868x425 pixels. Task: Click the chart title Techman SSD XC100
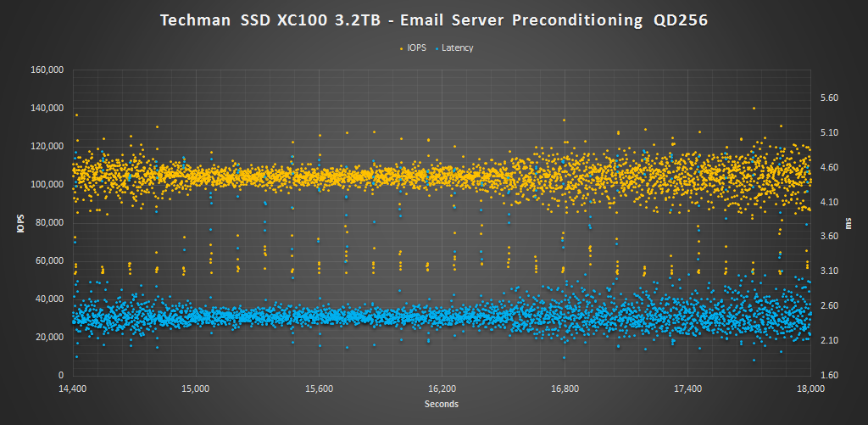[x=434, y=20]
